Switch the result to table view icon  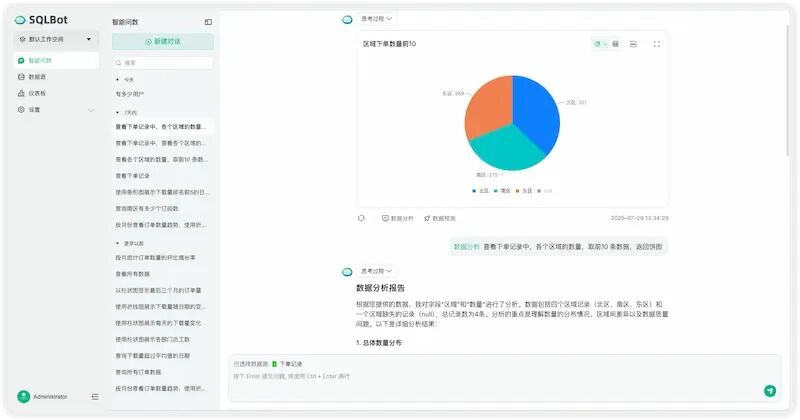click(x=616, y=44)
